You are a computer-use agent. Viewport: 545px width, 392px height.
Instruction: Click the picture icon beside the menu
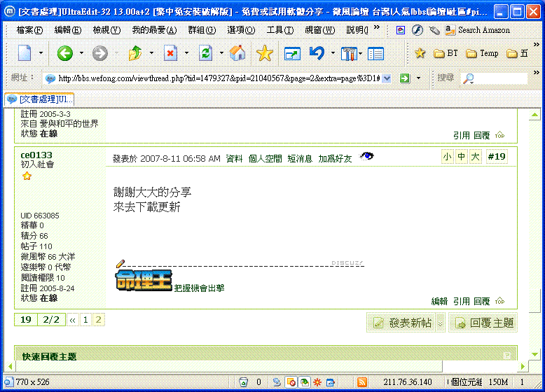click(401, 30)
